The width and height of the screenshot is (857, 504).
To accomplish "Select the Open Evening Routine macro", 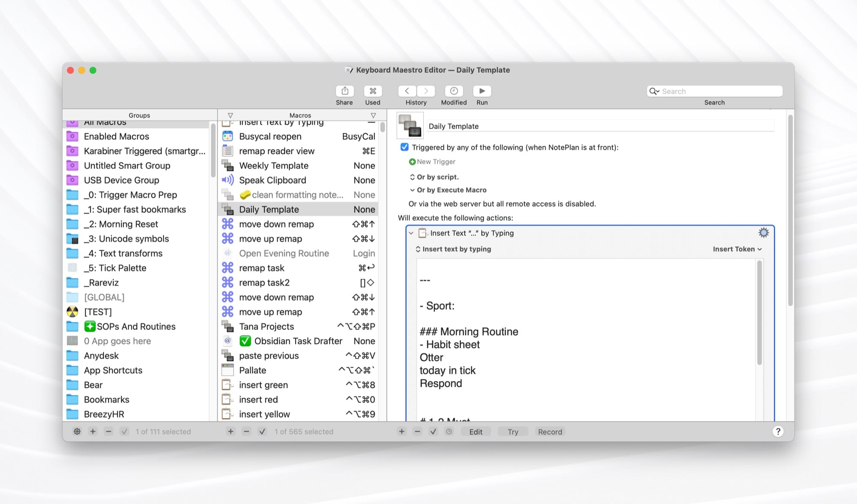I will point(299,253).
